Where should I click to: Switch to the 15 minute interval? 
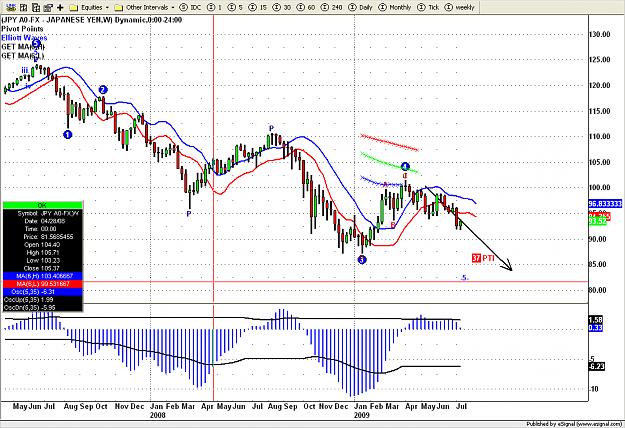[x=257, y=7]
